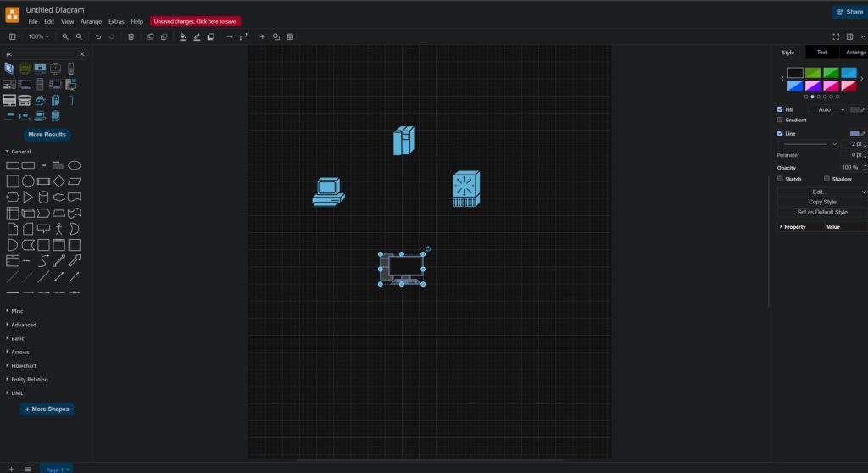Toggle the sidebar panels icon
The image size is (868, 473).
(12, 37)
